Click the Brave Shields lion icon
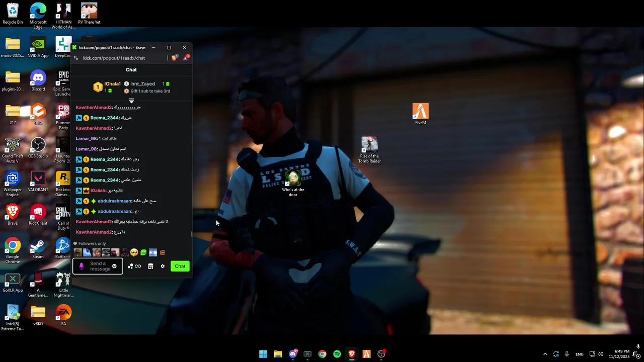 coord(175,58)
